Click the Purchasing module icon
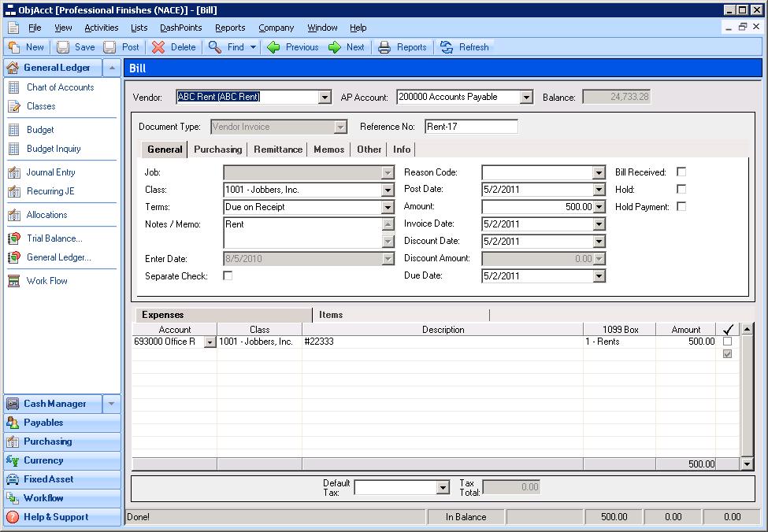768x532 pixels. (13, 441)
